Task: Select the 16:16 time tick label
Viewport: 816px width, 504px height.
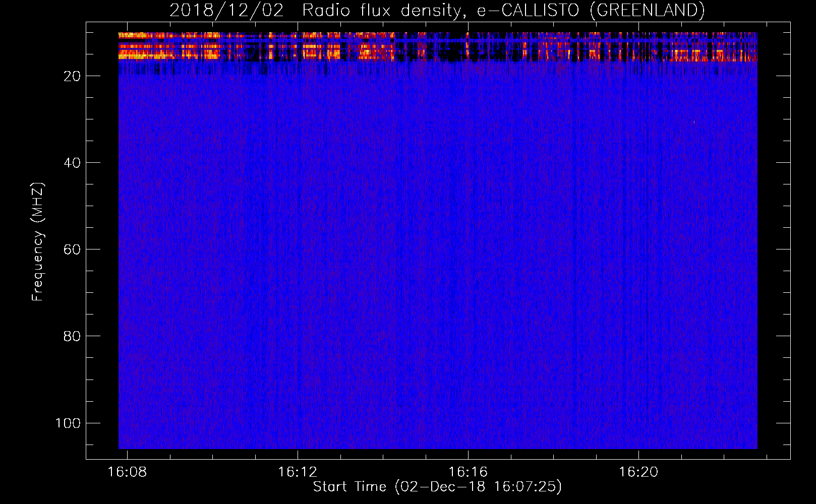Action: point(468,472)
